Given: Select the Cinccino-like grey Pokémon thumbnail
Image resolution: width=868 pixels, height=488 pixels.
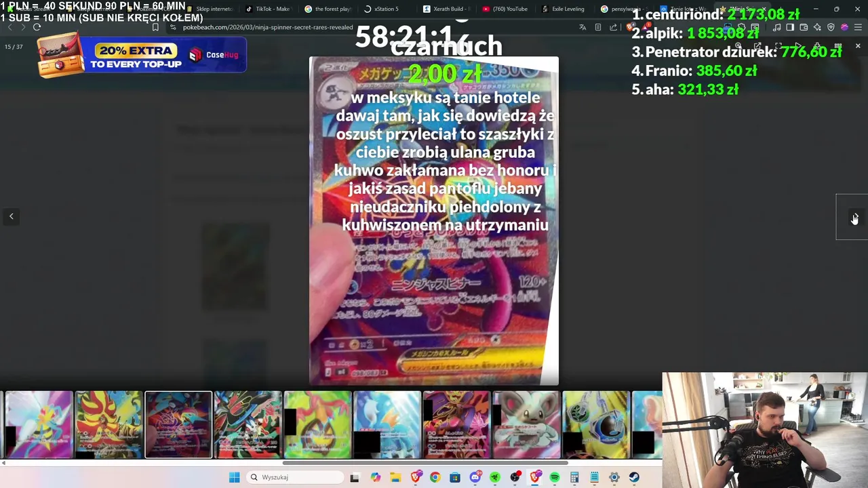Looking at the screenshot, I should [x=526, y=424].
